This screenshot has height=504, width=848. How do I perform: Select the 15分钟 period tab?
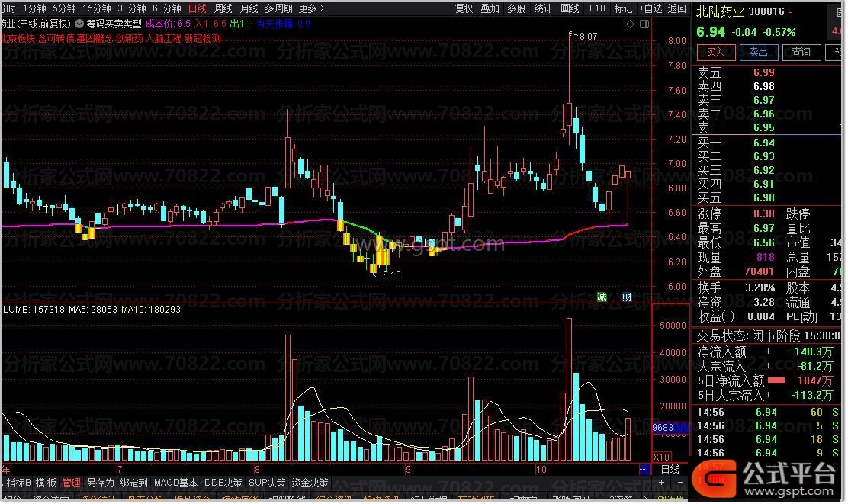click(x=96, y=8)
